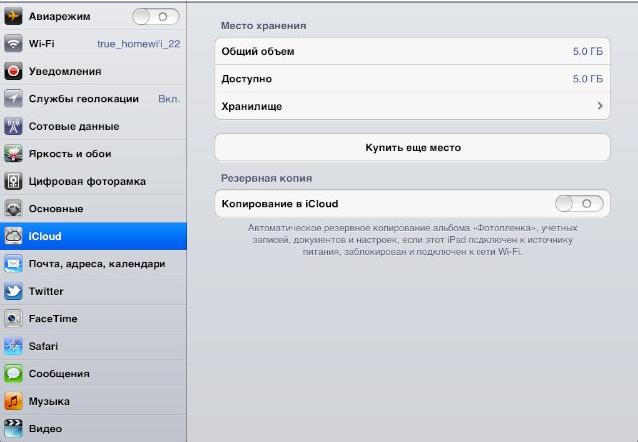This screenshot has width=638, height=442.
Task: Tap the green Сообщения messages icon
Action: [x=13, y=373]
